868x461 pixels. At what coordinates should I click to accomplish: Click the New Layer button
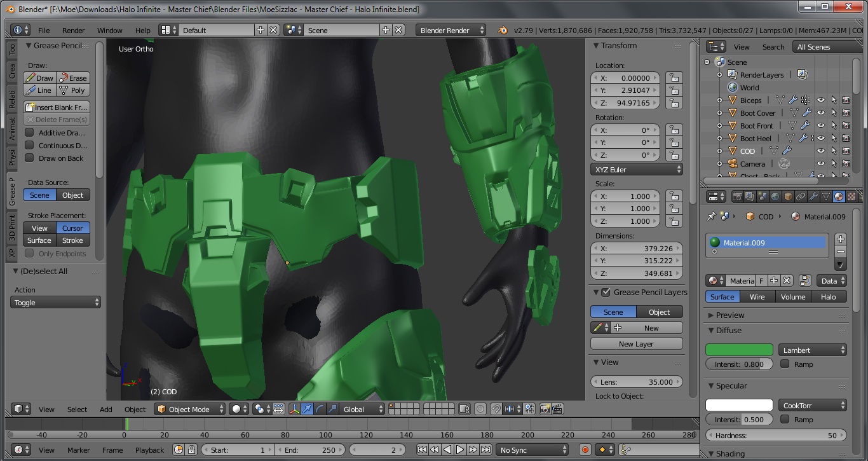pos(636,344)
